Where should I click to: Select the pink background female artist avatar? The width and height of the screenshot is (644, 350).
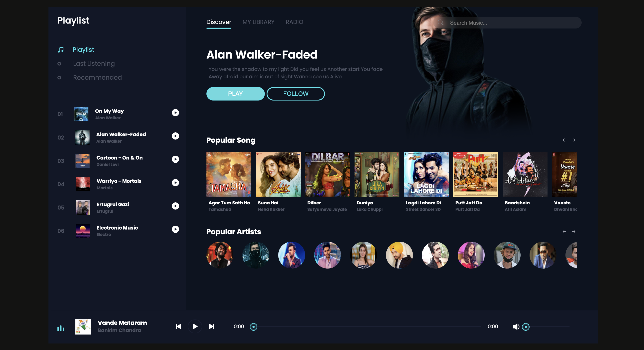click(471, 255)
